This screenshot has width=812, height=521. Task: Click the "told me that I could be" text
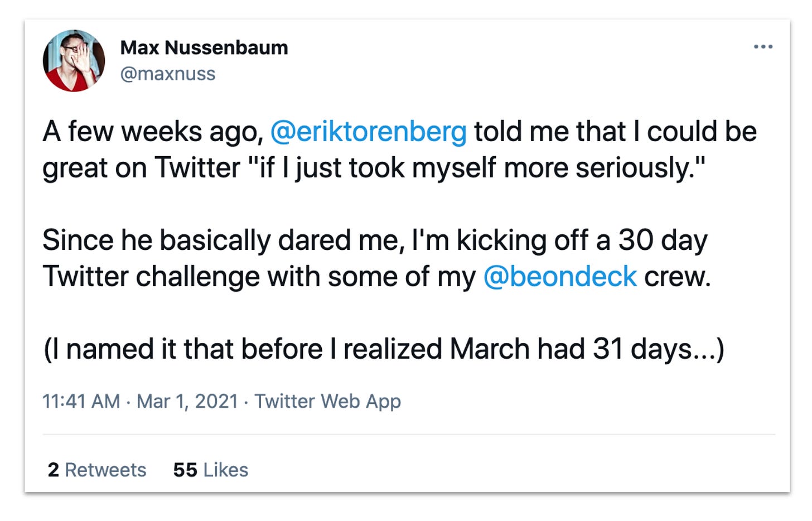[x=615, y=132]
